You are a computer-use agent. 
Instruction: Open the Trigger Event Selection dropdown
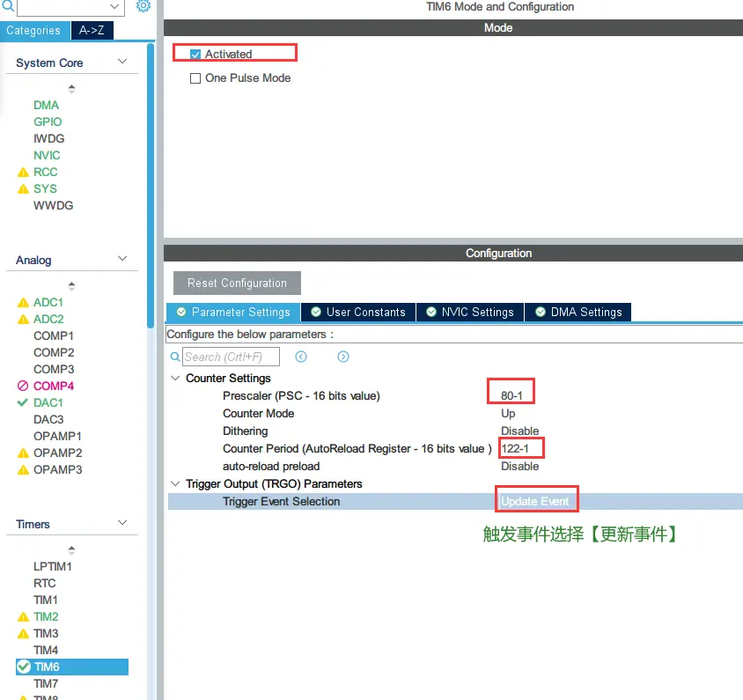pos(535,501)
